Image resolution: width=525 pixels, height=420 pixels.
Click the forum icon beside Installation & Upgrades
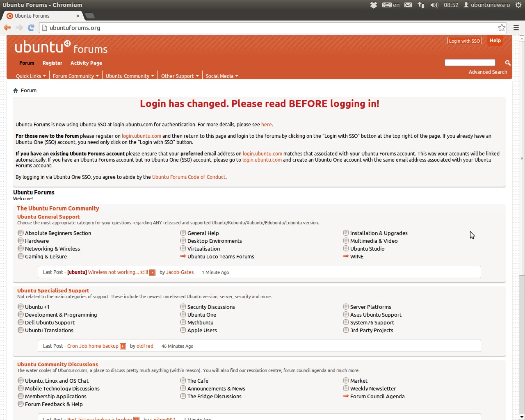pyautogui.click(x=346, y=233)
